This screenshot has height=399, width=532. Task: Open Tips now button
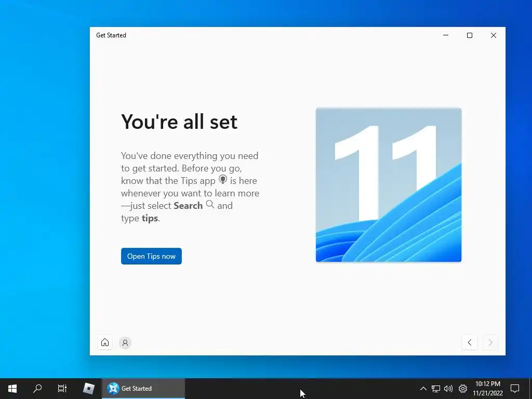coord(151,256)
